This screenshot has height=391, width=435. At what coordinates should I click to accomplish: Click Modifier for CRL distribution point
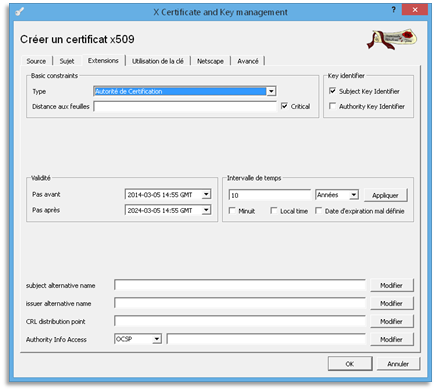(x=391, y=321)
